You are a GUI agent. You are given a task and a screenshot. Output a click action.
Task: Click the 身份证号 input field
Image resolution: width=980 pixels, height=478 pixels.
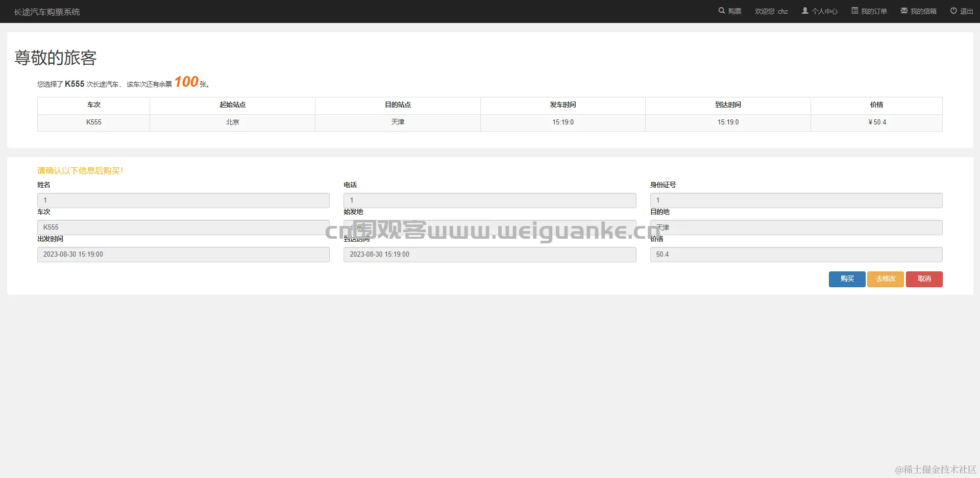click(796, 200)
